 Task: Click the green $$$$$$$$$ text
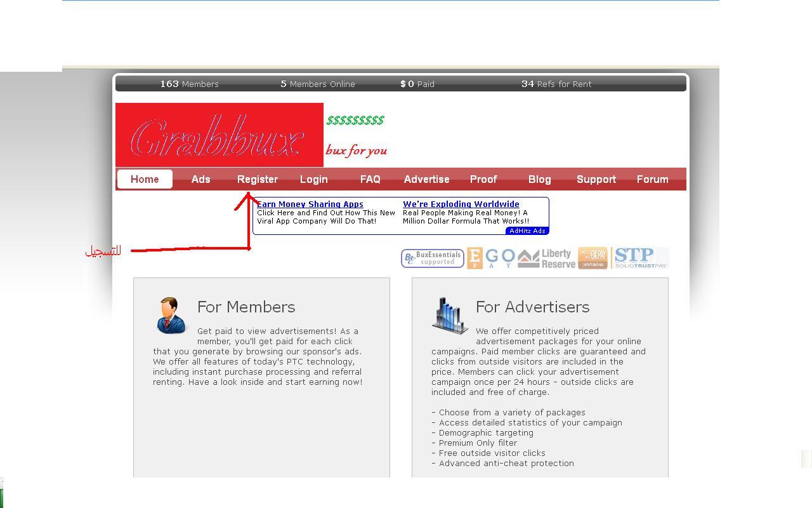(355, 120)
